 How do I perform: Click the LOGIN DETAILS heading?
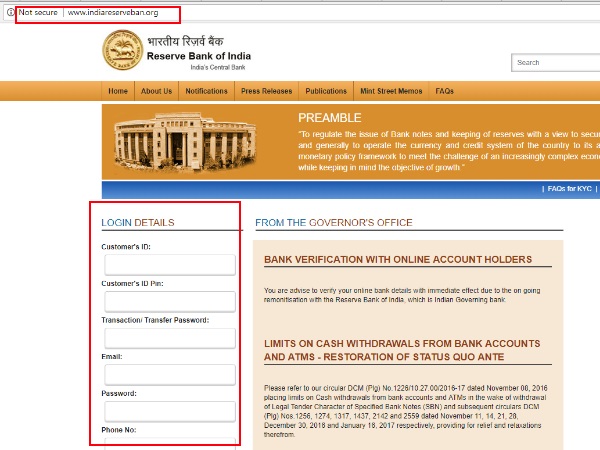(138, 223)
